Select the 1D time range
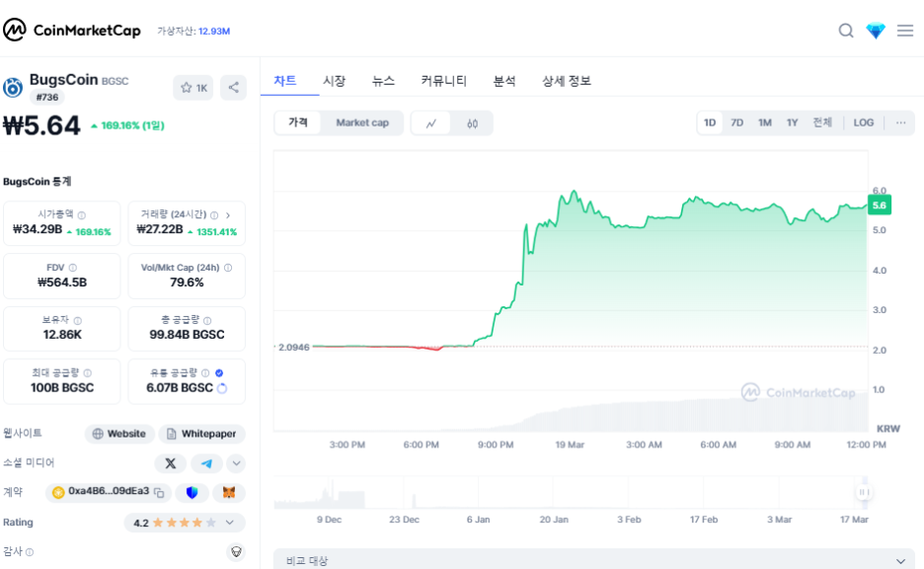Image resolution: width=924 pixels, height=569 pixels. pyautogui.click(x=710, y=122)
